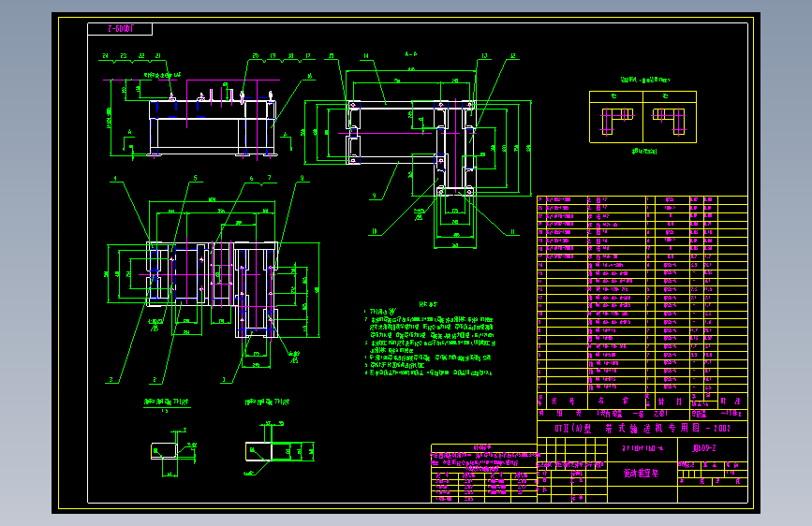Select the 'A-A' section view label
The height and width of the screenshot is (526, 812).
point(410,54)
